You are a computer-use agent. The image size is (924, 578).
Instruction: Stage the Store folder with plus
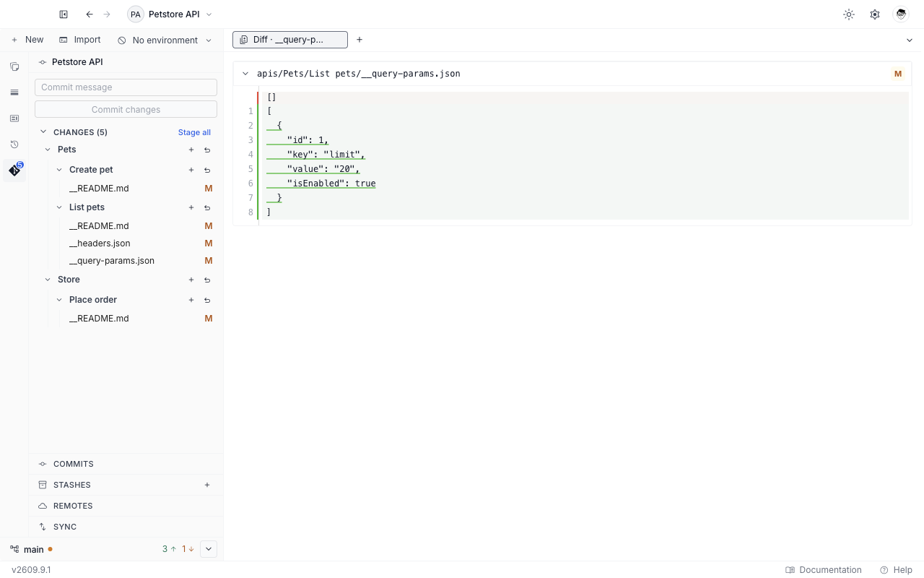[191, 280]
